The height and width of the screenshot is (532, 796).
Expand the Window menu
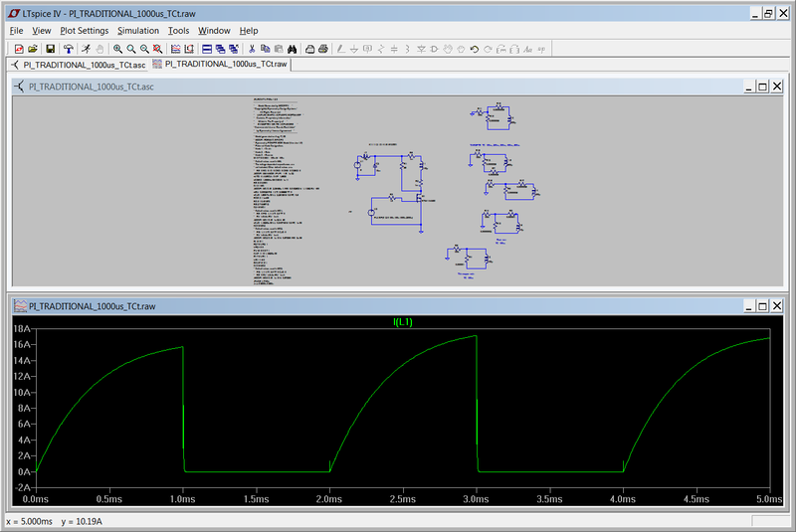213,31
